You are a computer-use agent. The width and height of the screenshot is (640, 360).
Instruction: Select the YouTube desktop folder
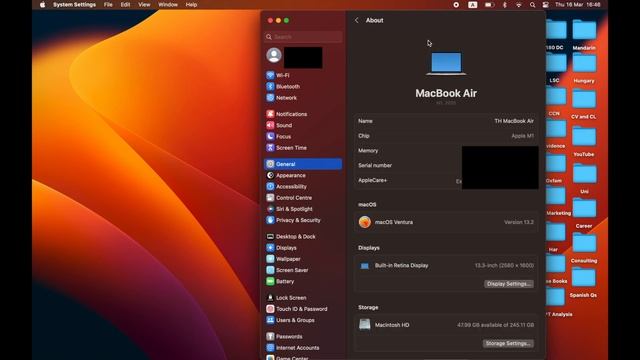[584, 141]
